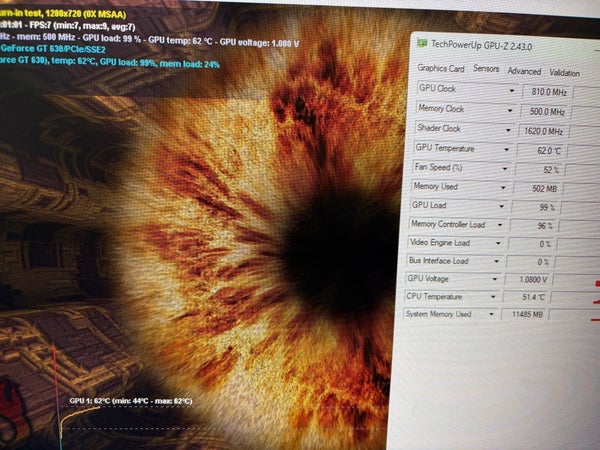
Task: Click the 62.0 °C GPU temperature value
Action: tap(541, 150)
